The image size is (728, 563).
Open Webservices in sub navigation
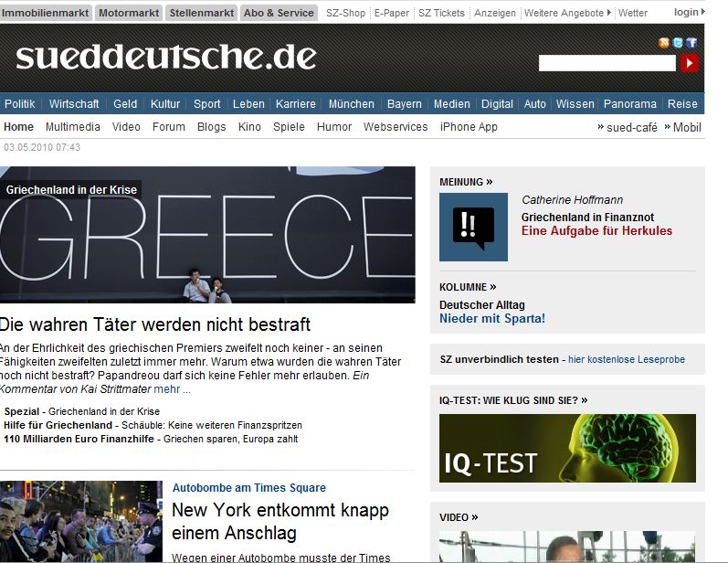396,127
